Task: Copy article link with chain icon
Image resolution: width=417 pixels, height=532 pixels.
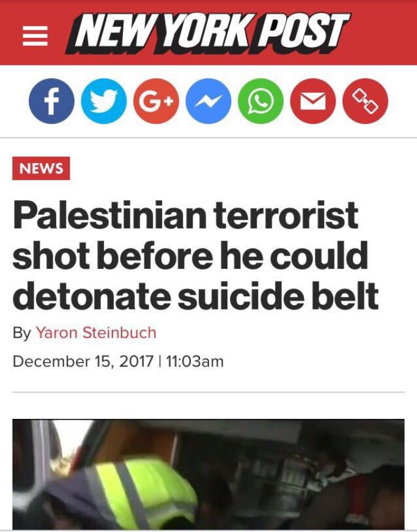Action: pyautogui.click(x=366, y=101)
